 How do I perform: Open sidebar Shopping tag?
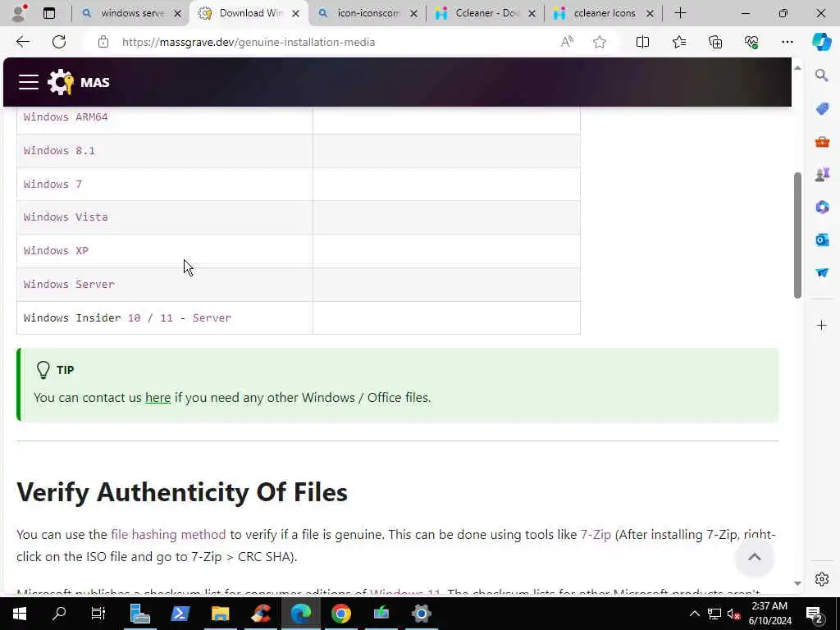[x=822, y=109]
